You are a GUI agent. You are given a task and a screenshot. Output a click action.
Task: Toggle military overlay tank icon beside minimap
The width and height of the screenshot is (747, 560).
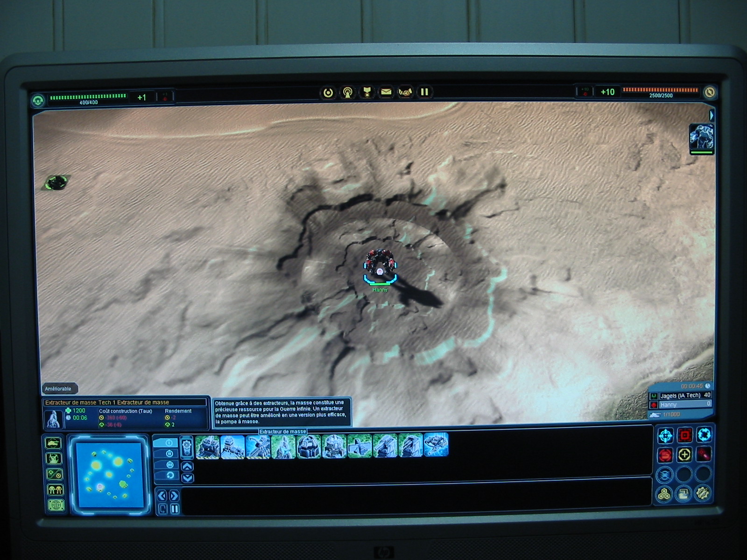53,443
